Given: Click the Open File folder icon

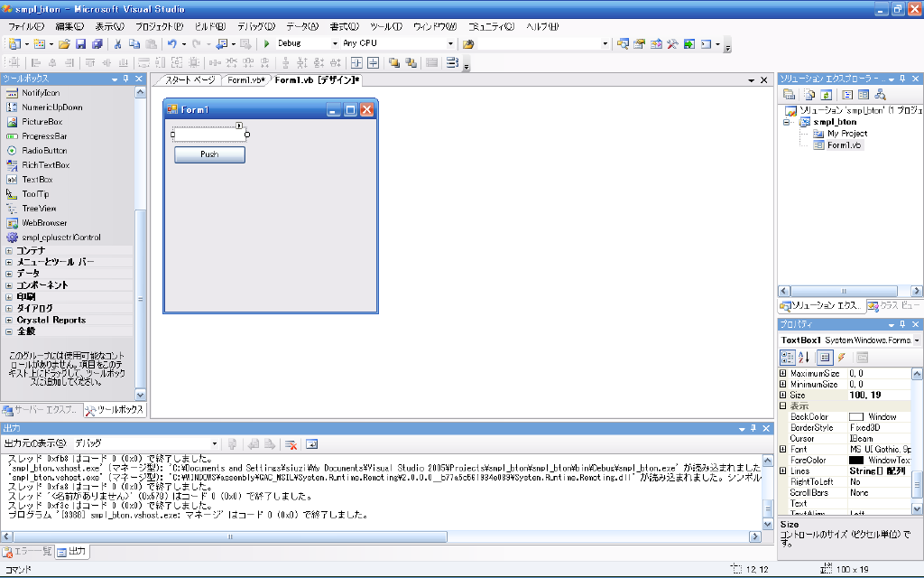Looking at the screenshot, I should click(x=64, y=43).
